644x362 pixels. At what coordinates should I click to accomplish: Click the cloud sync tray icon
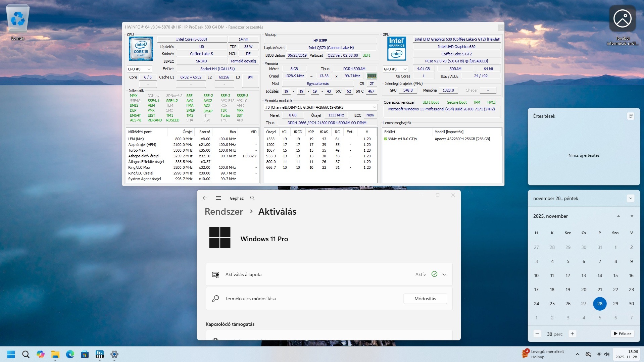click(588, 354)
